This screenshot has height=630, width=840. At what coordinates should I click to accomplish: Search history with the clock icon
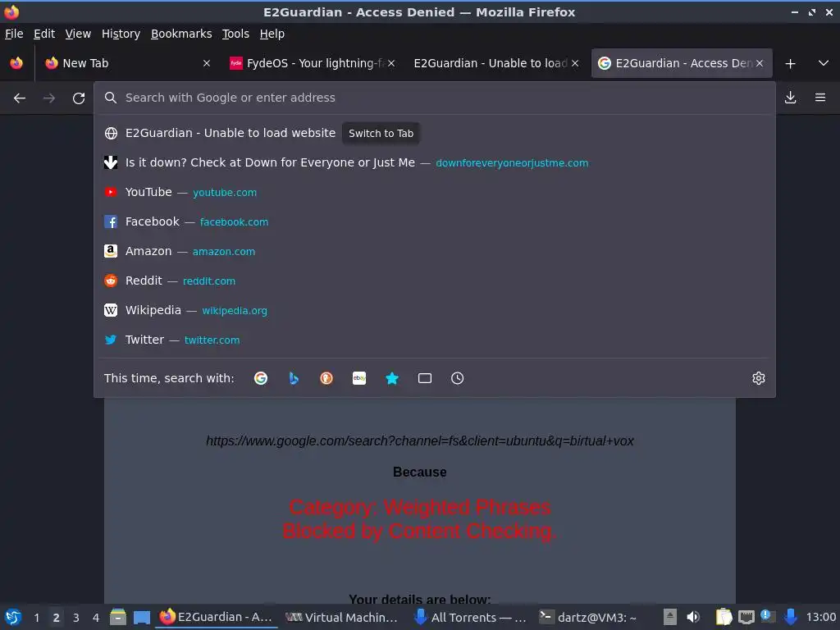click(458, 378)
